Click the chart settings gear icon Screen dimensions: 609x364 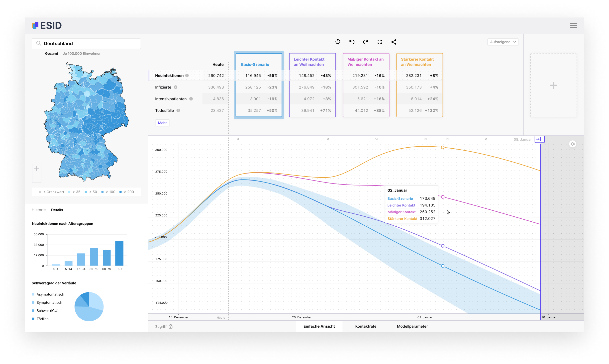pos(573,144)
